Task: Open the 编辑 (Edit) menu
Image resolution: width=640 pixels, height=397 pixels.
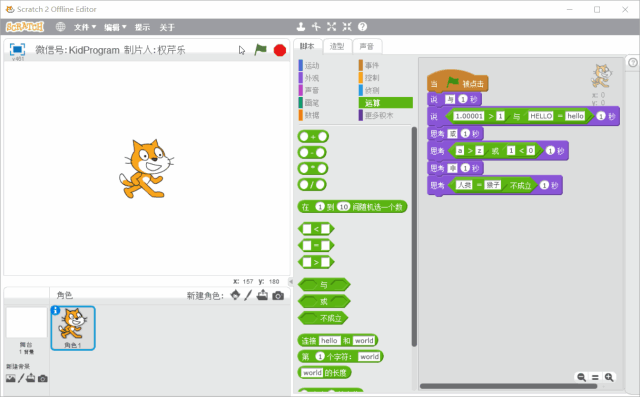Action: click(115, 27)
